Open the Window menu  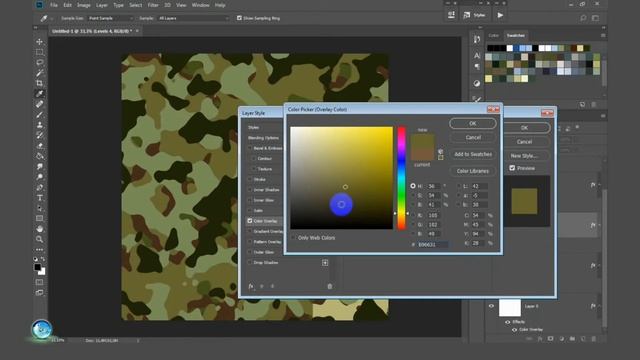coord(200,5)
